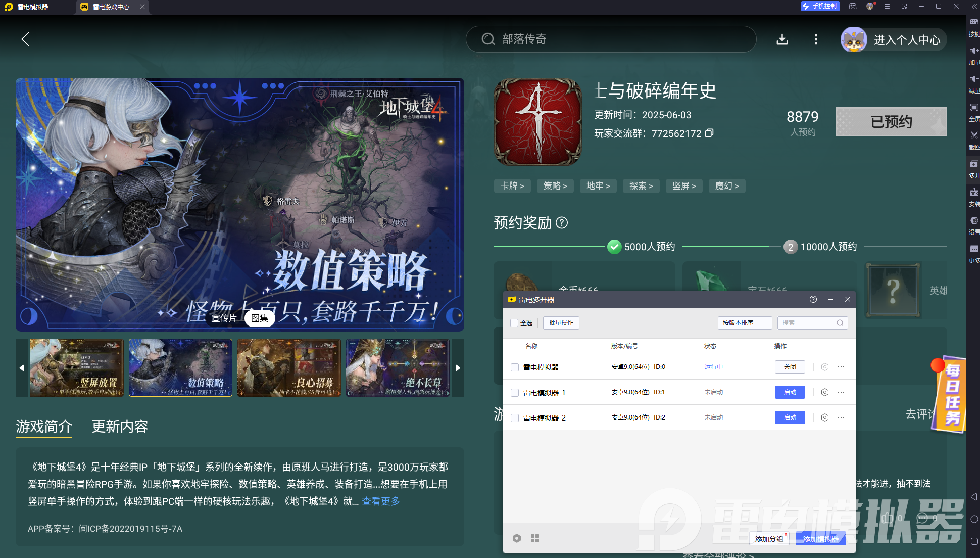Open the 按版本排序 sort dropdown
This screenshot has width=980, height=558.
pyautogui.click(x=745, y=323)
